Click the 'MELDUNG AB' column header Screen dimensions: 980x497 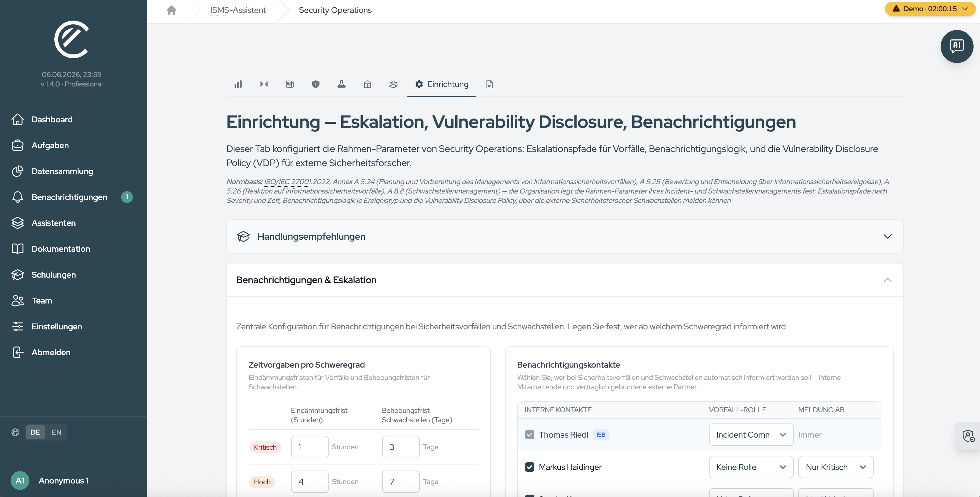click(821, 410)
